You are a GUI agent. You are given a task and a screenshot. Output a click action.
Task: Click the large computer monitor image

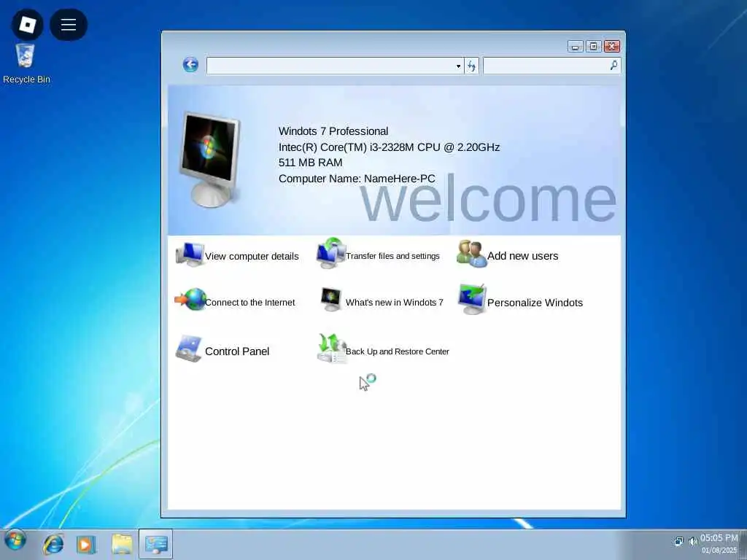(209, 160)
